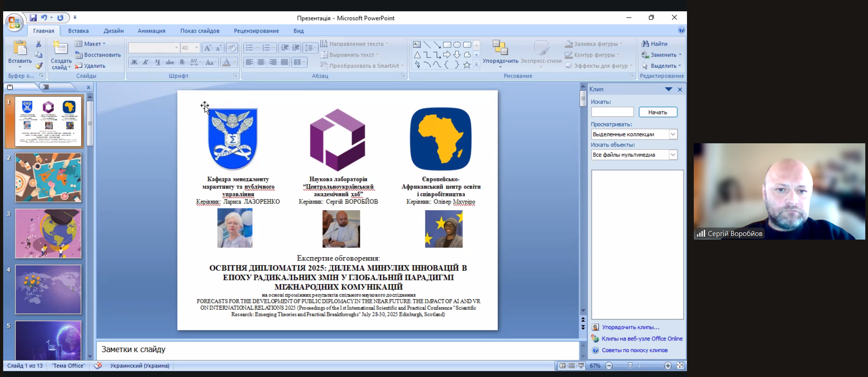This screenshot has width=868, height=377.
Task: Open the Клипы на веб-узле Office Online link
Action: 642,339
